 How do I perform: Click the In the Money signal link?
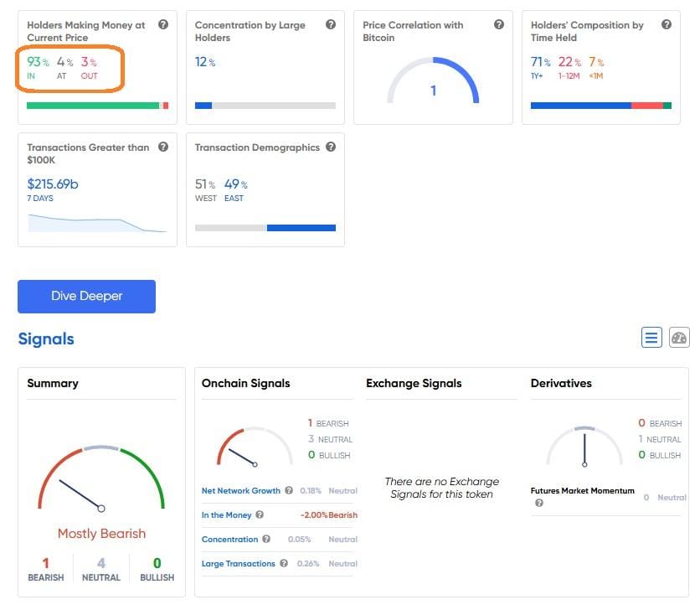pos(226,515)
